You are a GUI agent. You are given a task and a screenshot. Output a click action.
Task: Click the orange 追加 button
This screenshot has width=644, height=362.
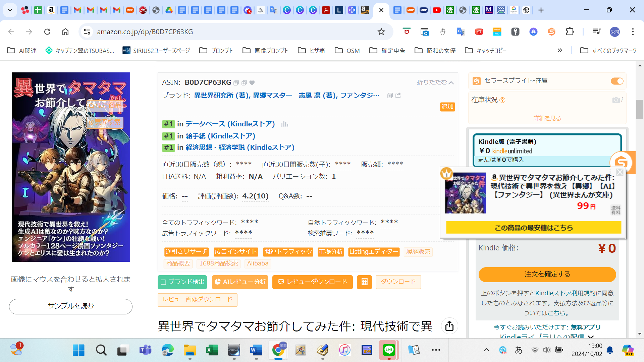point(447,107)
